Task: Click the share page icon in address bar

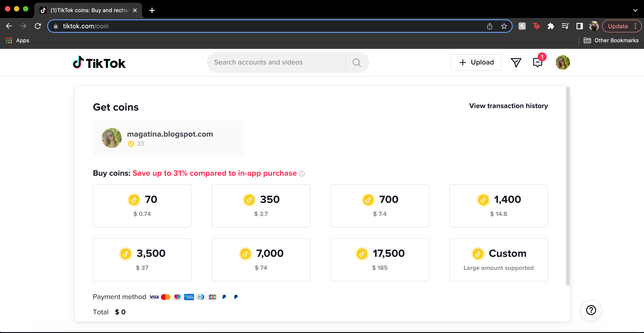Action: tap(490, 26)
